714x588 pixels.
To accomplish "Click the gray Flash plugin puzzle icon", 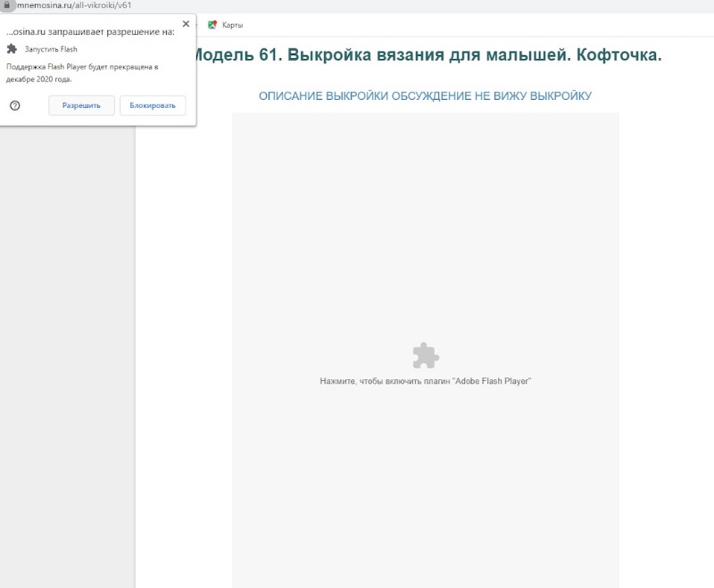I will [426, 355].
